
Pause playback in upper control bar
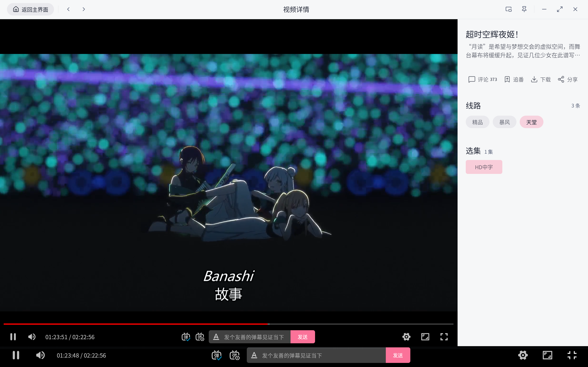pyautogui.click(x=13, y=337)
